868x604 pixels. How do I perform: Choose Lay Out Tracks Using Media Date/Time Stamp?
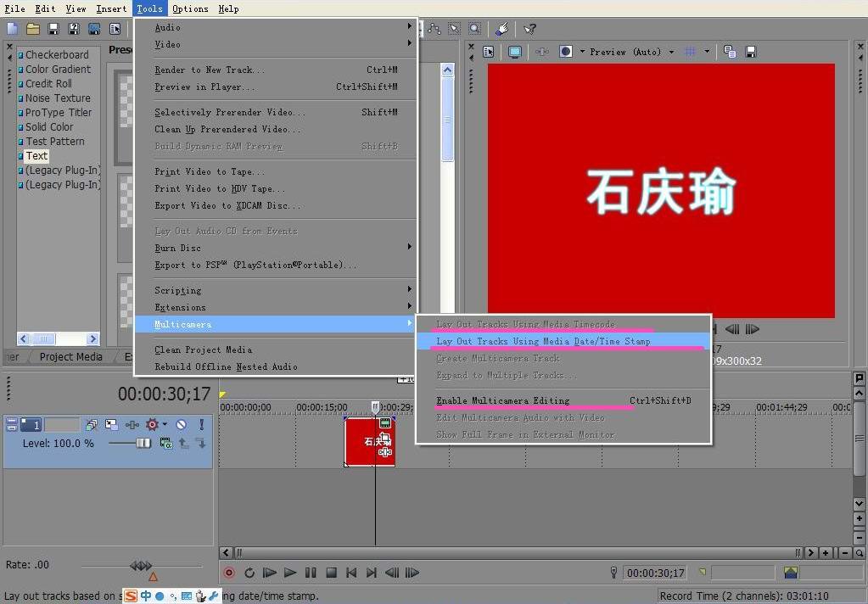tap(543, 341)
